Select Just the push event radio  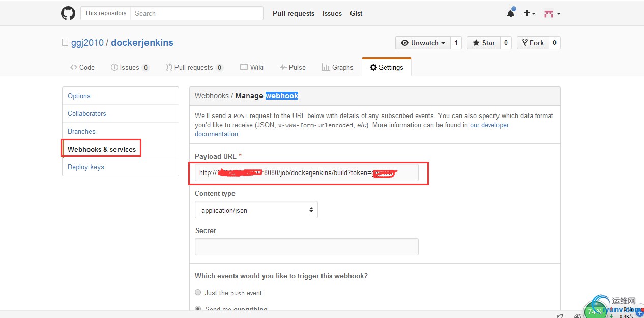click(x=198, y=293)
